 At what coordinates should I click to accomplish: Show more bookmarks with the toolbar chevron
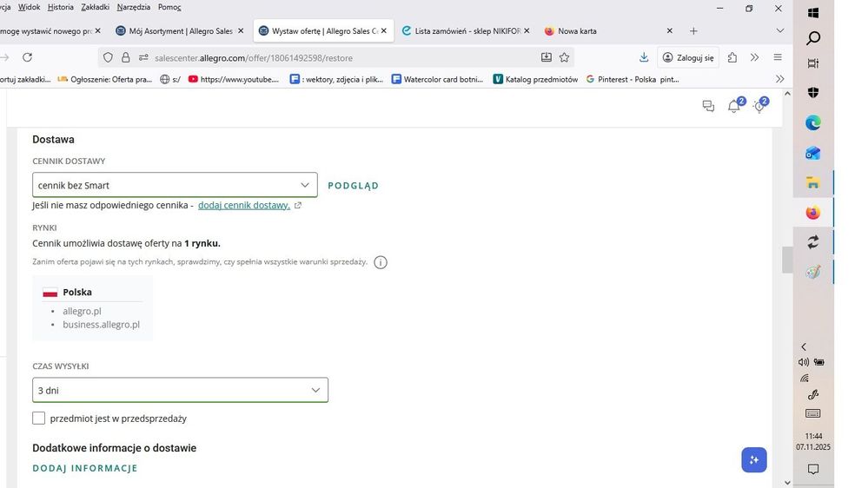click(x=779, y=79)
